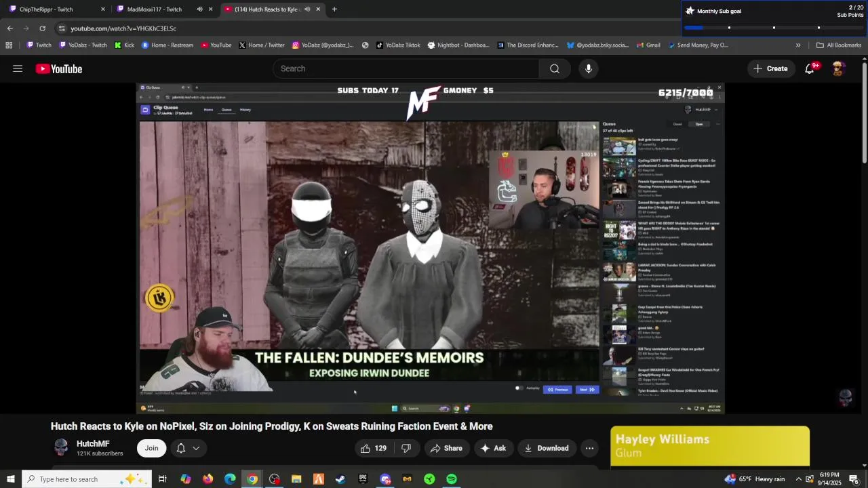Viewport: 868px width, 488px height.
Task: Switch to ChipTheRippr Twitch tab
Action: point(53,9)
